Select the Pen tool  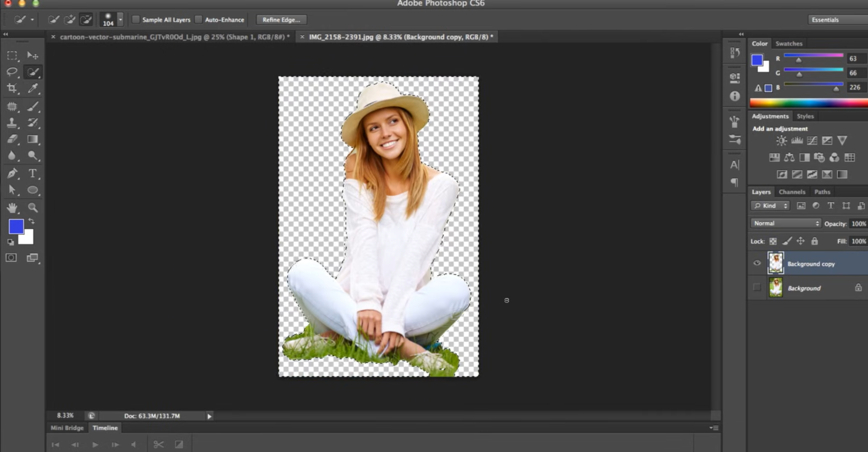12,173
